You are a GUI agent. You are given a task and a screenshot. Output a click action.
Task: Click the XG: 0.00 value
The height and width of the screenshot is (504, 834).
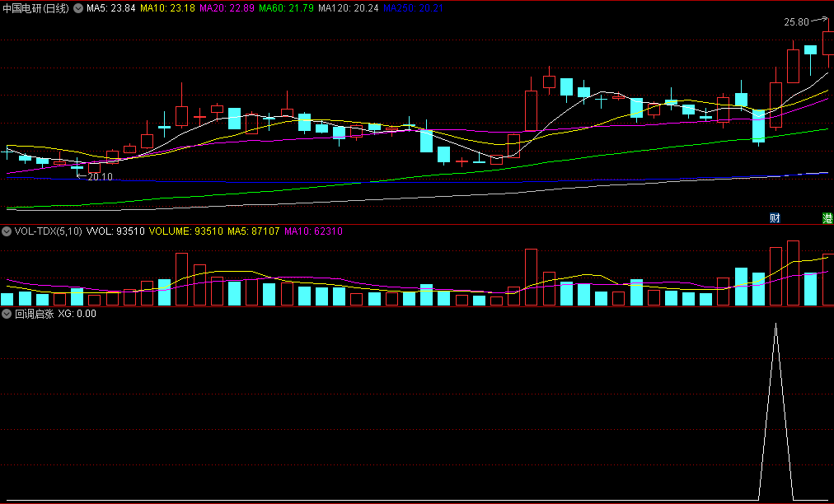pos(77,314)
